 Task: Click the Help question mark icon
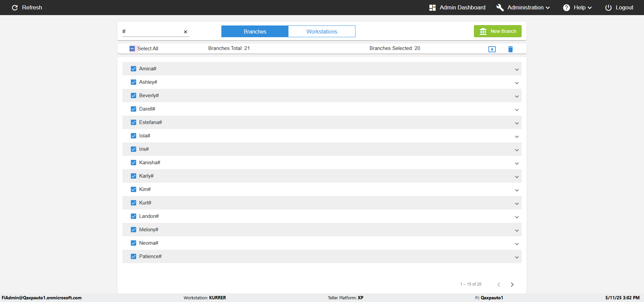click(x=567, y=7)
